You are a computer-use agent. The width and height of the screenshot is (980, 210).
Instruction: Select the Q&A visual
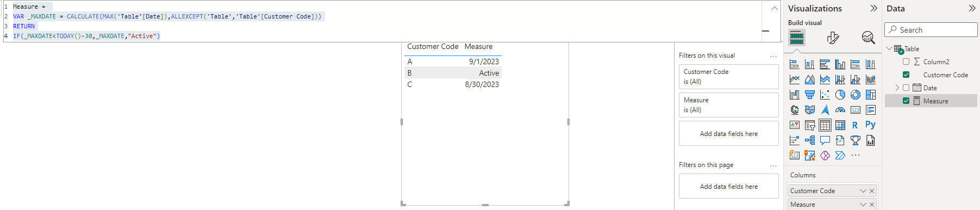[825, 140]
